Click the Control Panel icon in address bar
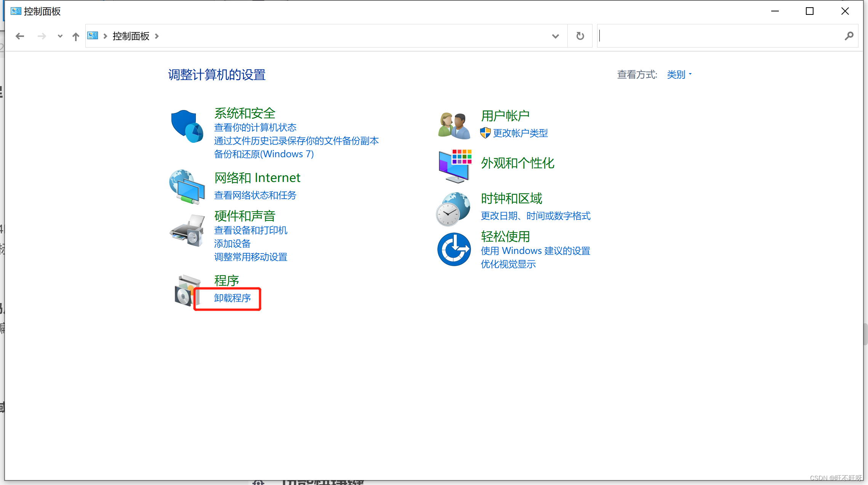The image size is (868, 485). [93, 36]
